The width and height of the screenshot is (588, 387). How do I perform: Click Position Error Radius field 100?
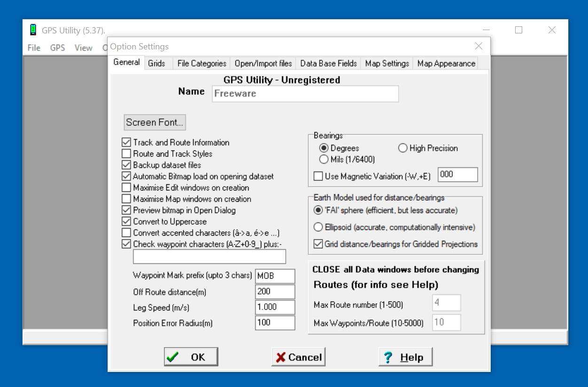click(275, 323)
